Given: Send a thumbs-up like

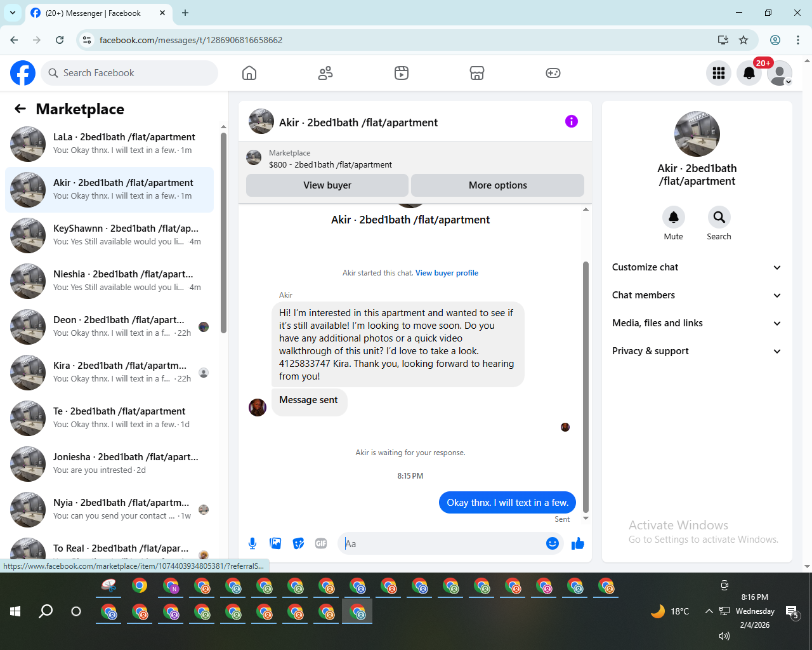Looking at the screenshot, I should [x=578, y=543].
